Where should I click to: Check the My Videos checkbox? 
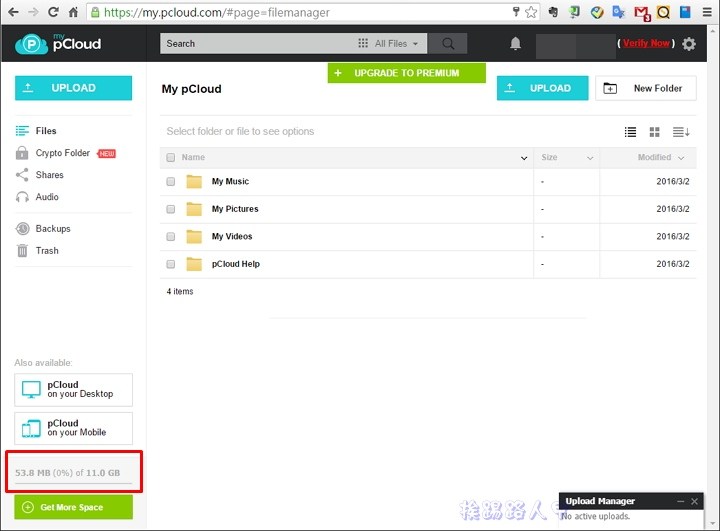click(171, 237)
